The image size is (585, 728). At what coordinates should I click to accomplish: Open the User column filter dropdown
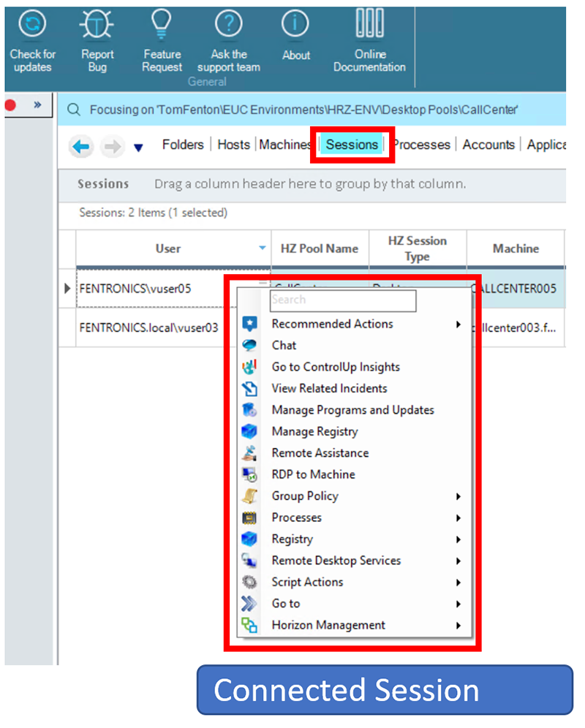click(263, 248)
